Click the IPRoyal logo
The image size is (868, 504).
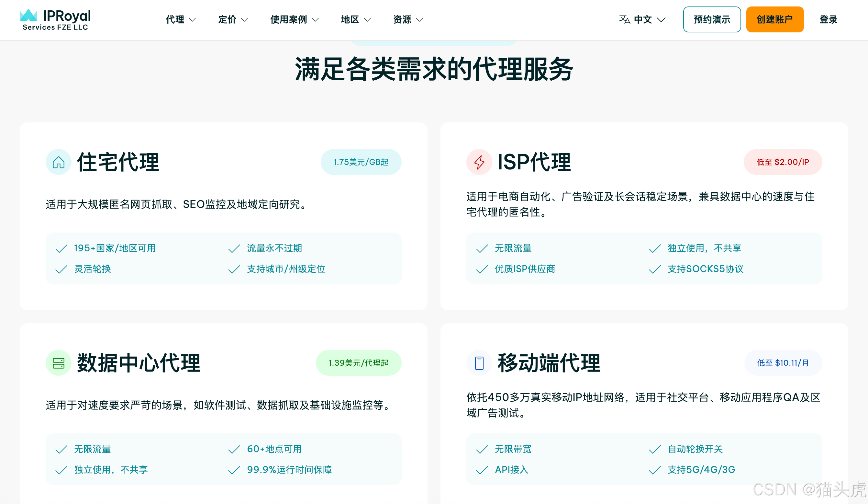coord(55,19)
